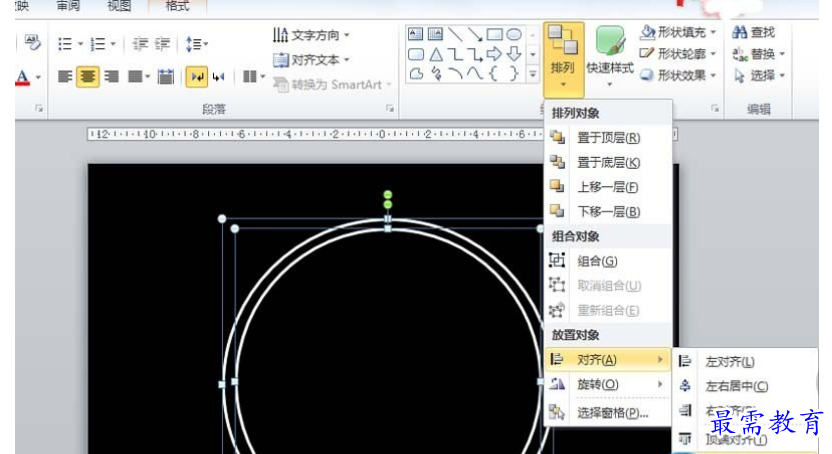The height and width of the screenshot is (454, 832).
Task: Expand the numbered list style dropdown arrow
Action: point(113,43)
